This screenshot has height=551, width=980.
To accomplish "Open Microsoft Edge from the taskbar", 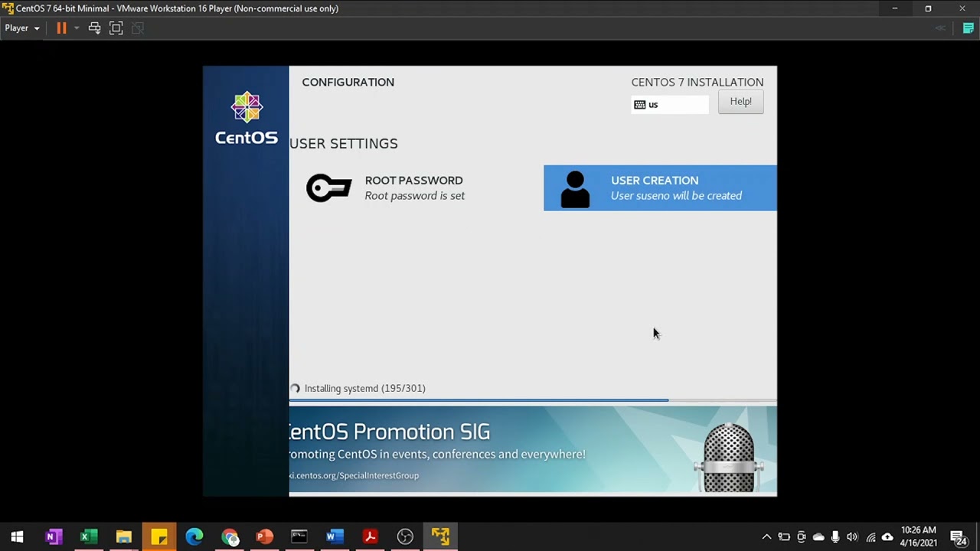I will point(194,536).
